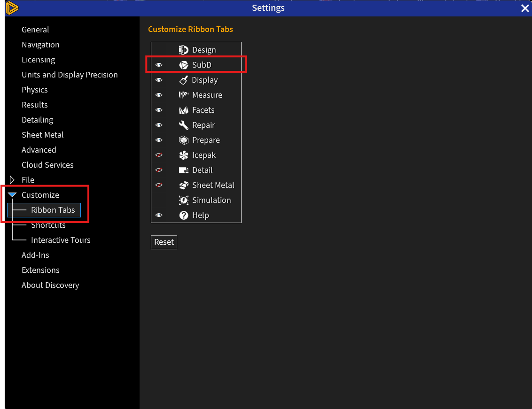Click the Measure ribbon icon

pyautogui.click(x=184, y=95)
